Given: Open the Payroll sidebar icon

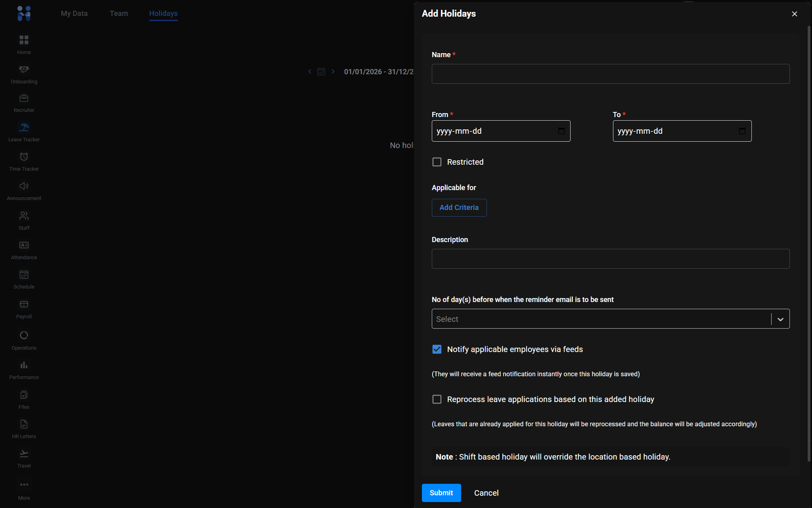Looking at the screenshot, I should (x=24, y=305).
